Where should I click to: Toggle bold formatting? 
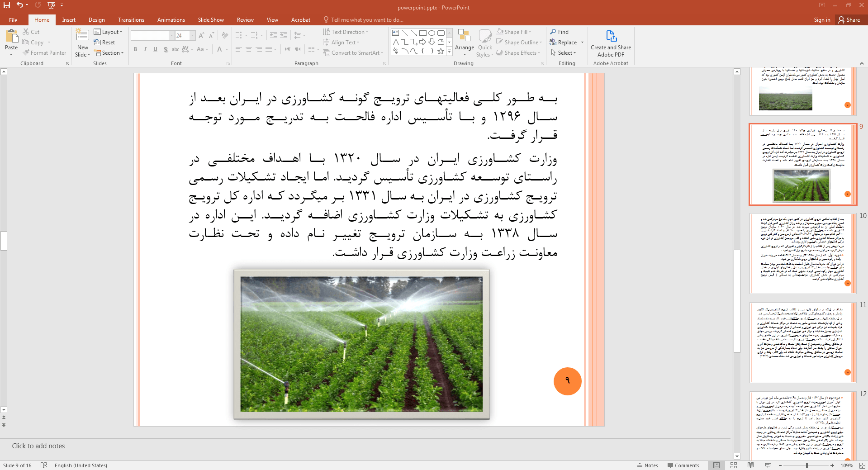click(x=135, y=49)
